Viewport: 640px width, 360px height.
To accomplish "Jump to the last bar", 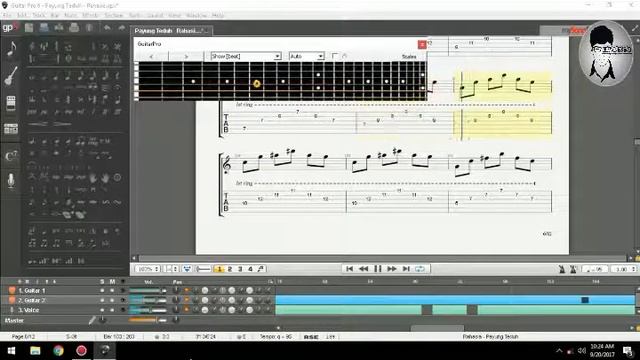I will point(406,269).
